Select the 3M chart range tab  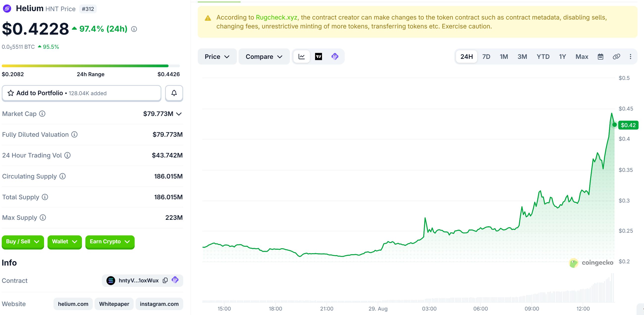[x=522, y=57]
